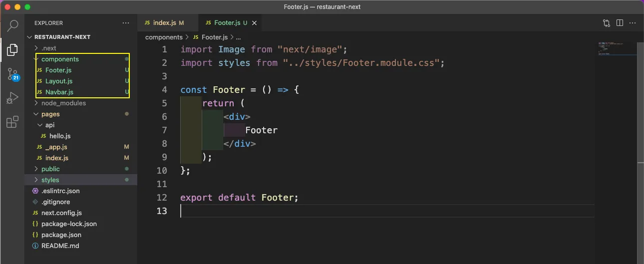Collapse the RESTAURANT-NEXT root folder
The image size is (644, 264).
point(81,37)
